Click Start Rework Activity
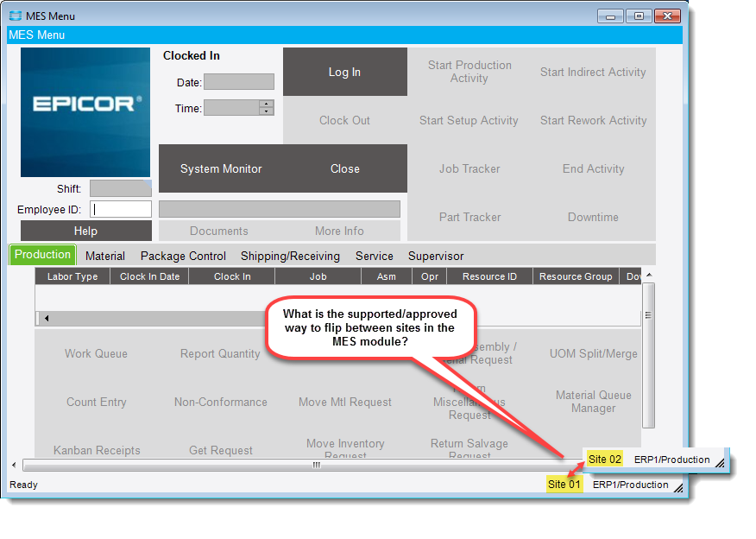This screenshot has height=539, width=756. 593,120
